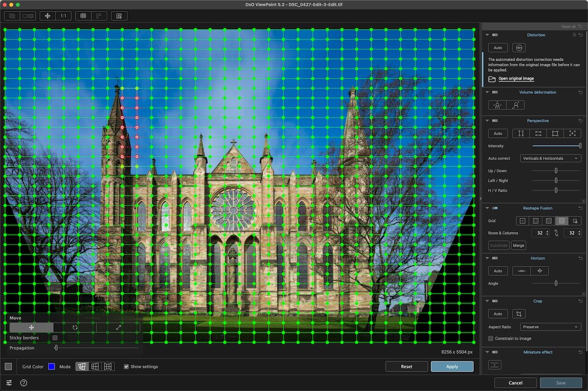Select the vertical horizon line tool
Image resolution: width=588 pixels, height=391 pixels.
click(x=540, y=271)
